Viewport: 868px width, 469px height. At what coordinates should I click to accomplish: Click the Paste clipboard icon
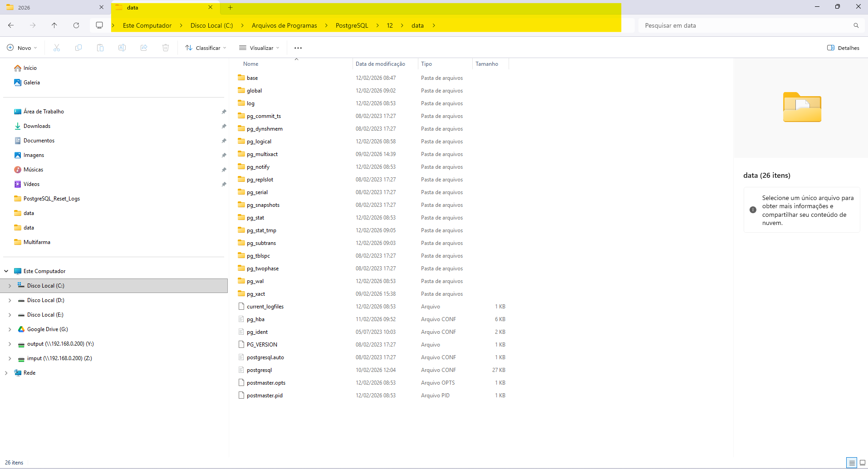click(x=100, y=48)
